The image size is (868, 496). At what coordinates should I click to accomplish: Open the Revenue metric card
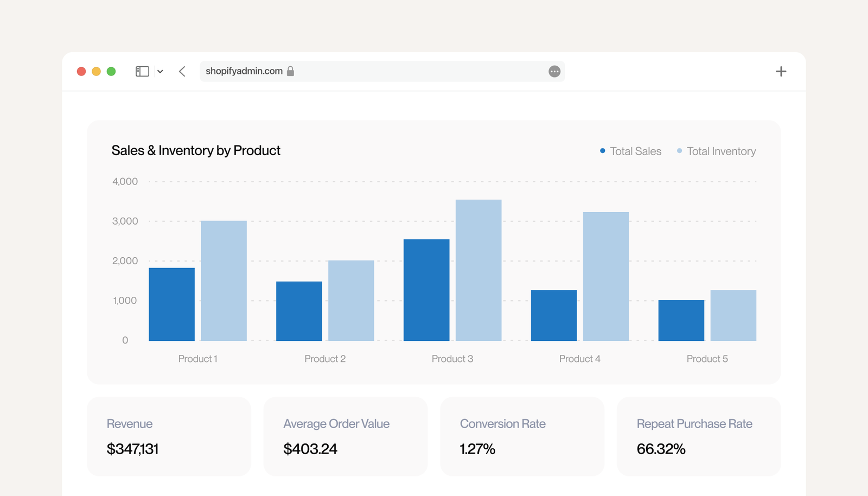point(169,436)
